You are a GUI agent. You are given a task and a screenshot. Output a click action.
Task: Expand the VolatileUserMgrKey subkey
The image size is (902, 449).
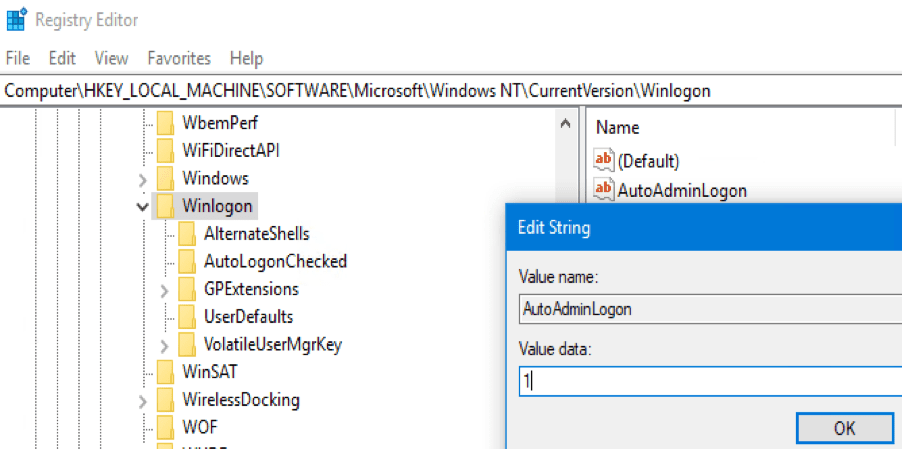point(165,345)
